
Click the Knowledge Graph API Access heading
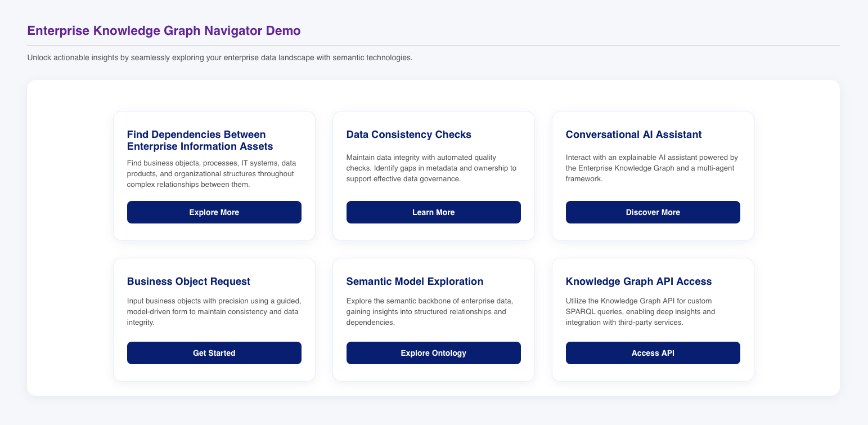pyautogui.click(x=638, y=281)
